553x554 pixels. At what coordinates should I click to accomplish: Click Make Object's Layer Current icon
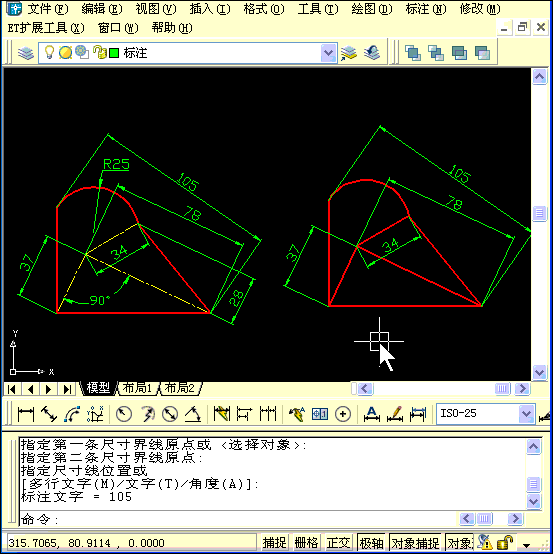349,53
